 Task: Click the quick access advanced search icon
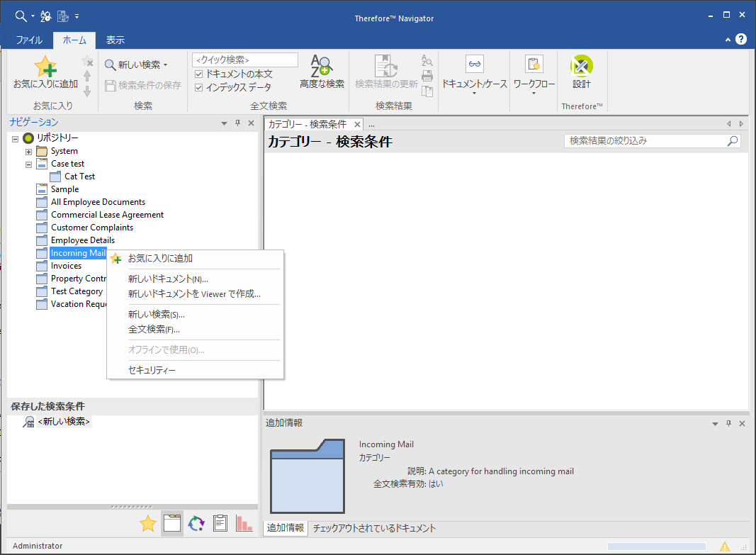[46, 16]
